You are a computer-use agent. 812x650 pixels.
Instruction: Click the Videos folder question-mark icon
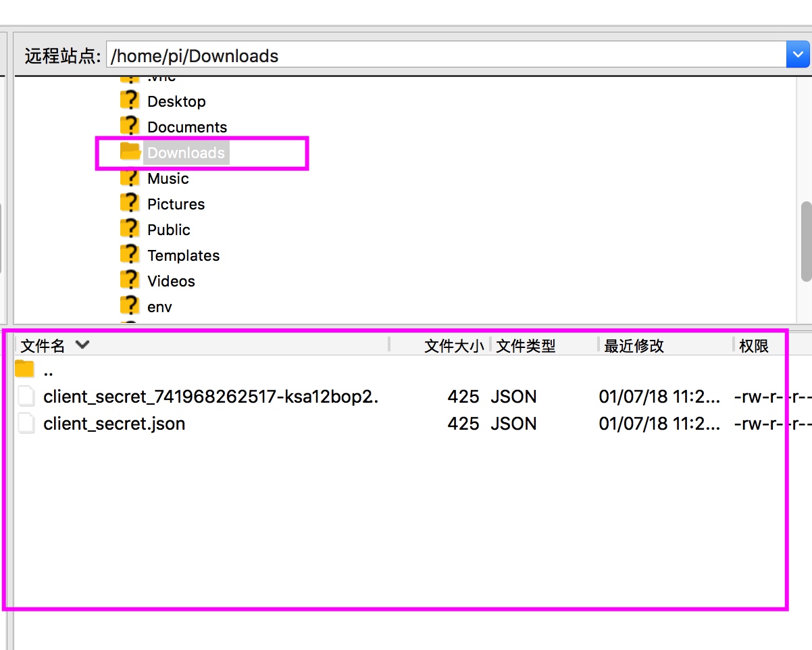coord(130,280)
